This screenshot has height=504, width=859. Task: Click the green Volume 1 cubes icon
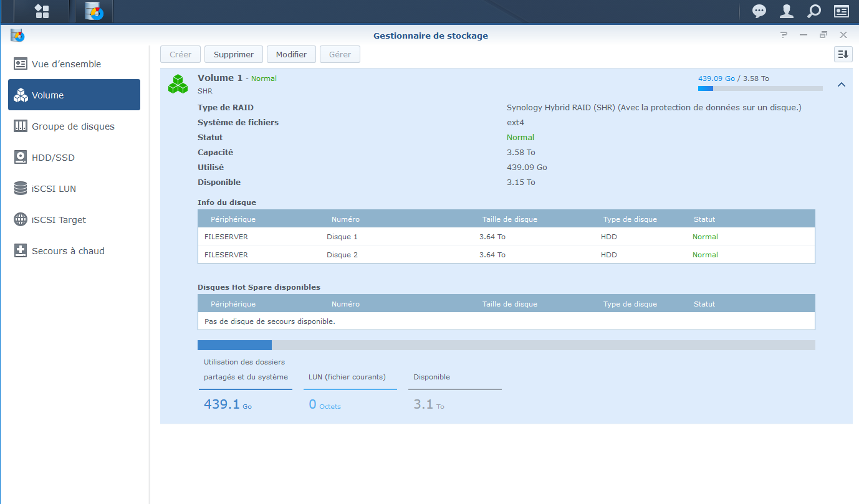coord(178,85)
